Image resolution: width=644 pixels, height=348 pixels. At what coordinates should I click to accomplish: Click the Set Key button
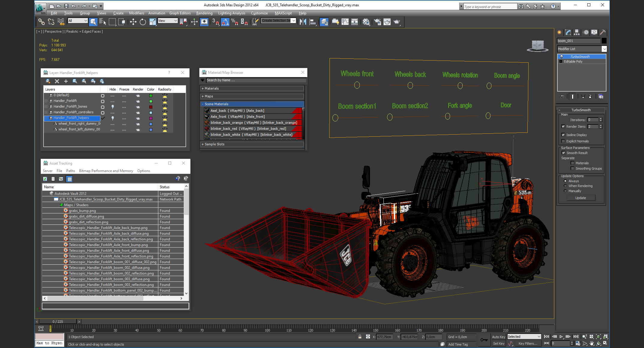point(499,344)
